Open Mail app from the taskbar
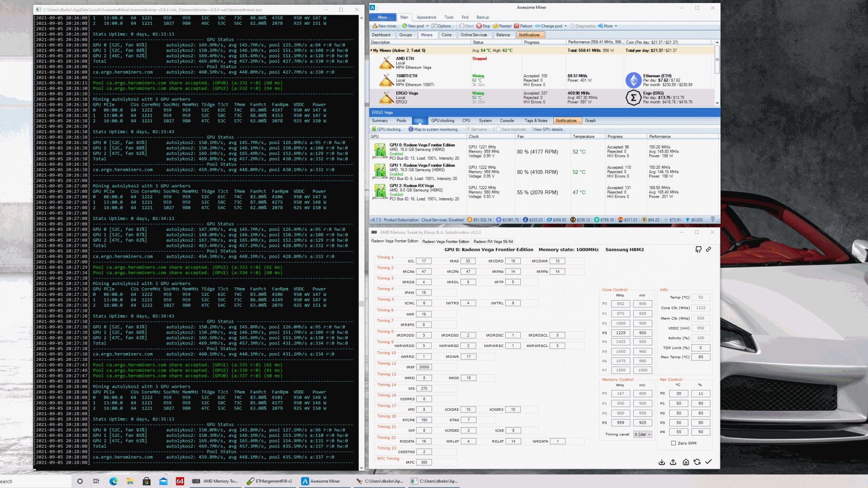Image resolution: width=868 pixels, height=488 pixels. click(163, 481)
